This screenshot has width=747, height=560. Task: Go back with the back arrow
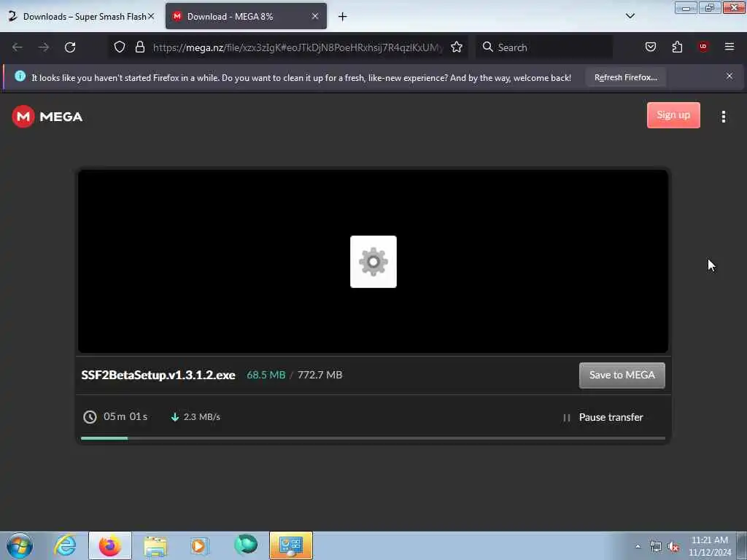pos(18,47)
